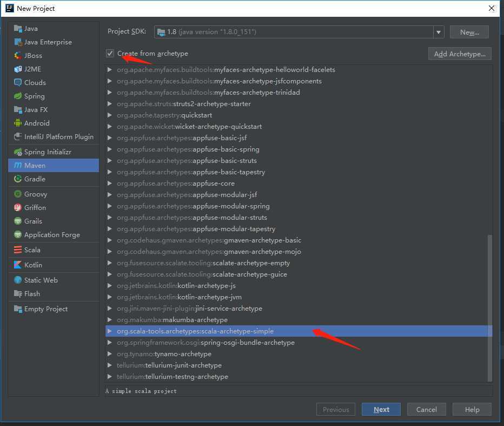
Task: Click the Grails icon
Action: pyautogui.click(x=18, y=221)
